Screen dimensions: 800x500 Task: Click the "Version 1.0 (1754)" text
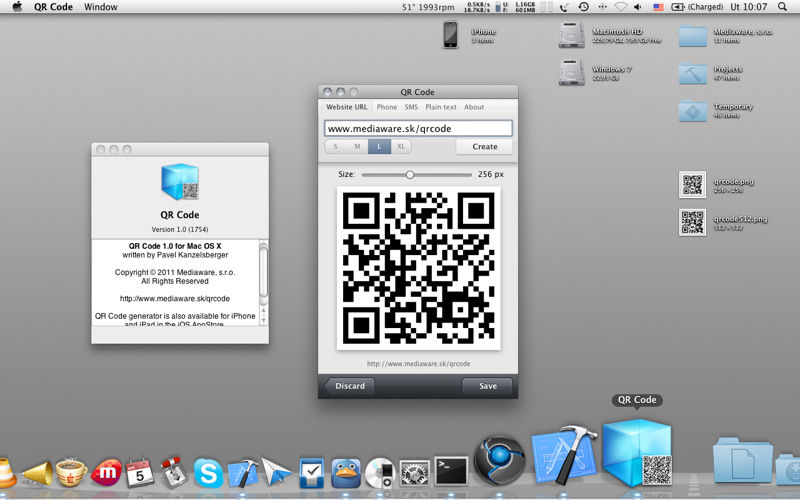point(180,230)
